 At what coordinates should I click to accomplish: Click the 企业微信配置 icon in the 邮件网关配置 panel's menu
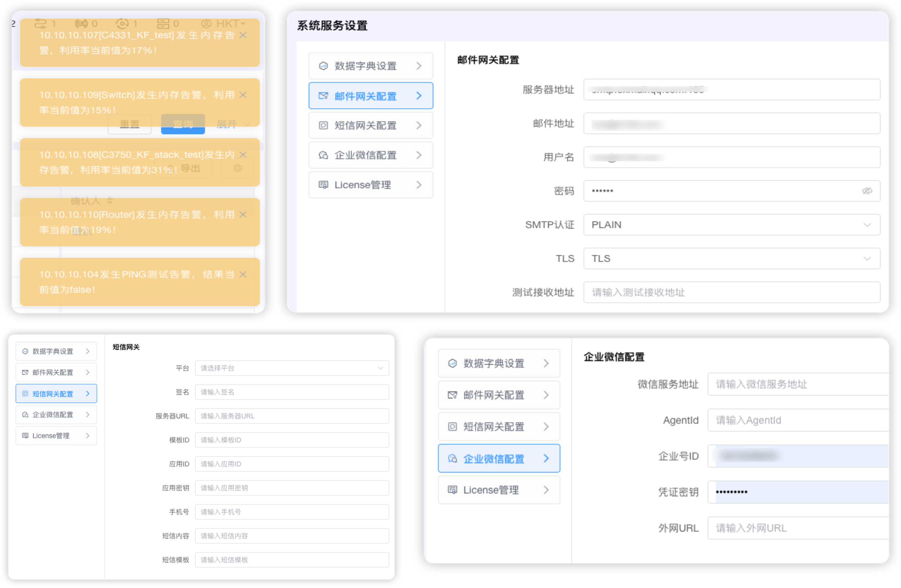[323, 155]
